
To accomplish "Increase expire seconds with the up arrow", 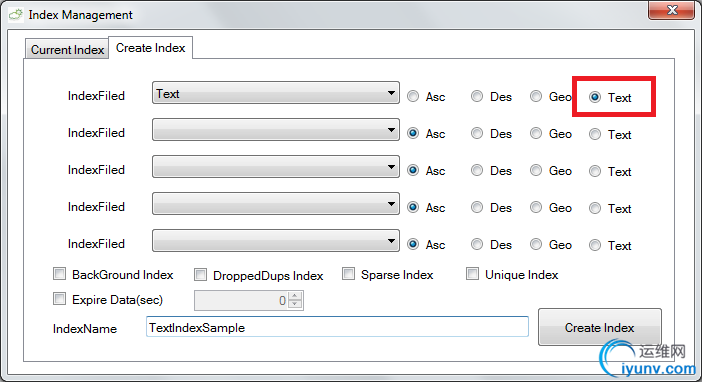I will coord(295,296).
